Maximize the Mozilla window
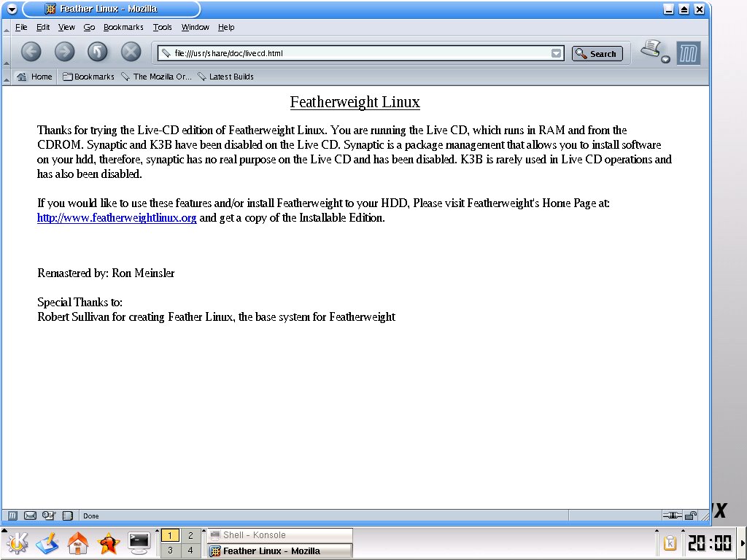This screenshot has width=747, height=560. point(684,9)
